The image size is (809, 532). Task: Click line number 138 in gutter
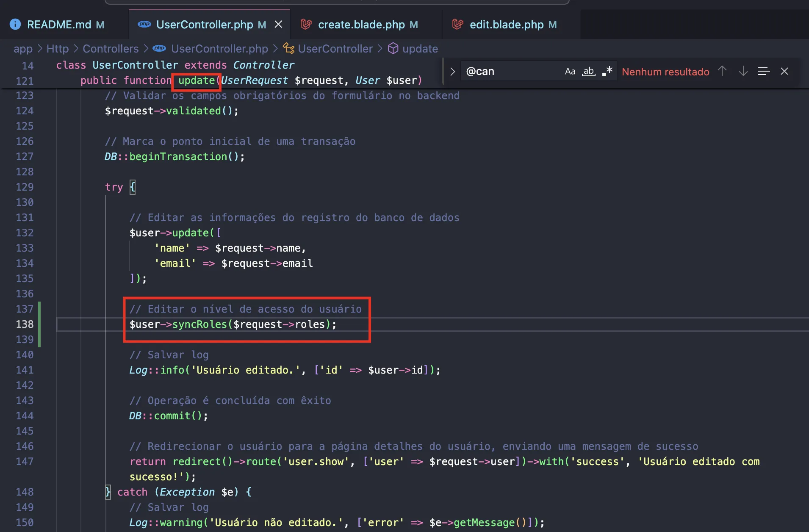coord(25,324)
